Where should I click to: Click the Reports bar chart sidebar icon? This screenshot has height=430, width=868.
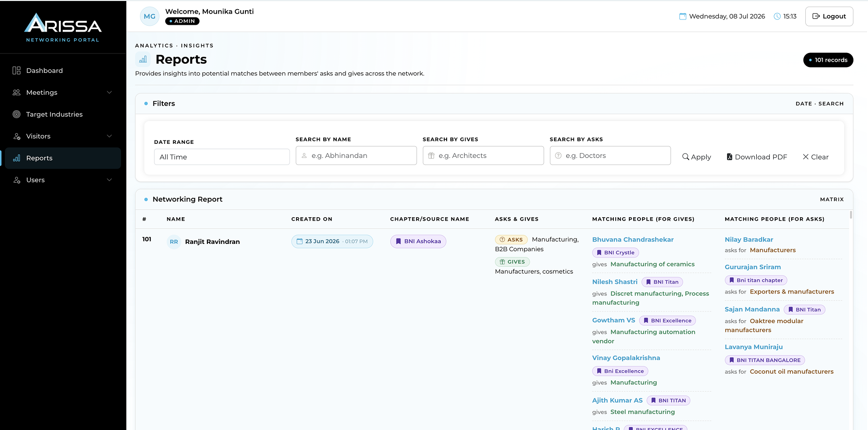tap(17, 158)
